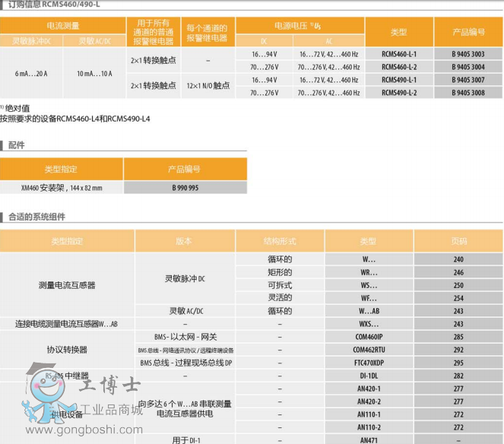This screenshot has height=444, width=504.
Task: Select the 12×1 N/O 触点 cell
Action: (x=208, y=86)
